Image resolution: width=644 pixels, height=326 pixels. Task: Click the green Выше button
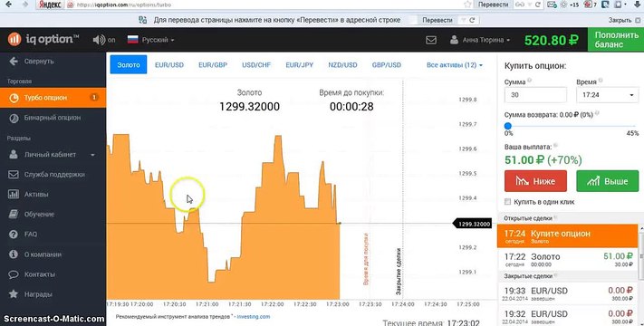click(608, 181)
